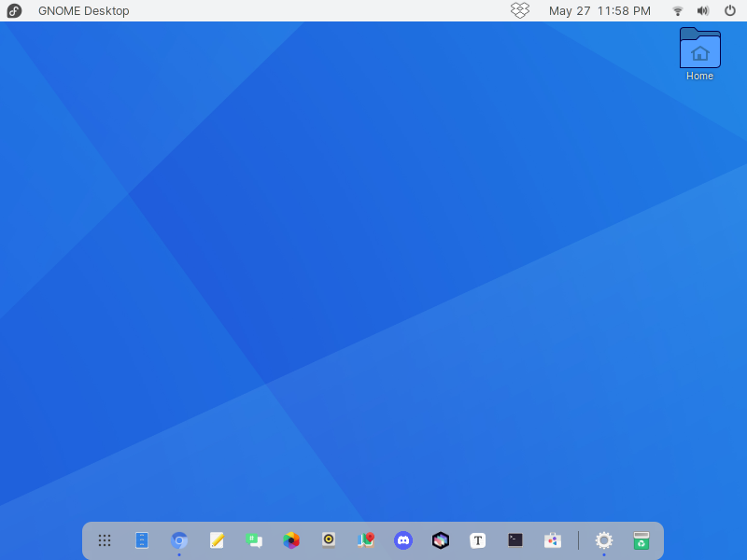Screen dimensions: 747x560
Task: Open Settings gear in dock
Action: point(604,540)
